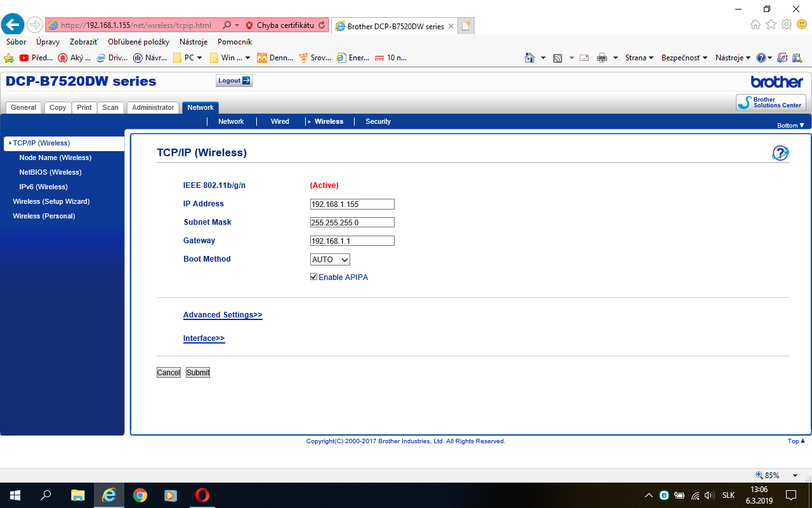The width and height of the screenshot is (812, 508).
Task: Switch to the Administrator tab
Action: 153,108
